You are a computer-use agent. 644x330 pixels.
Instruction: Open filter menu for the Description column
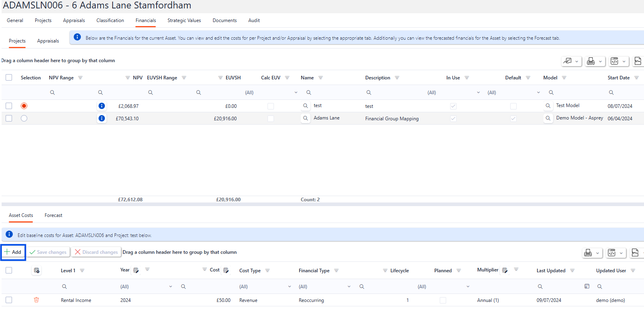click(x=397, y=78)
